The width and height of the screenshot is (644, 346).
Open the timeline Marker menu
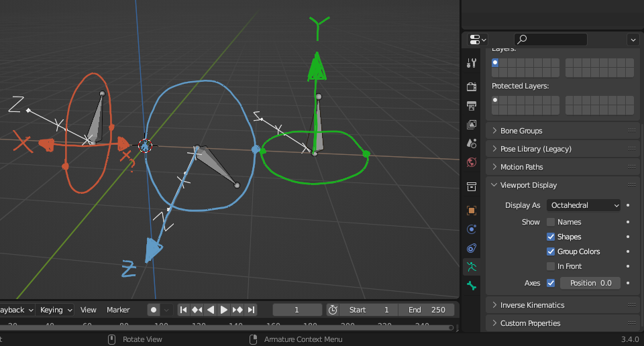pyautogui.click(x=118, y=310)
